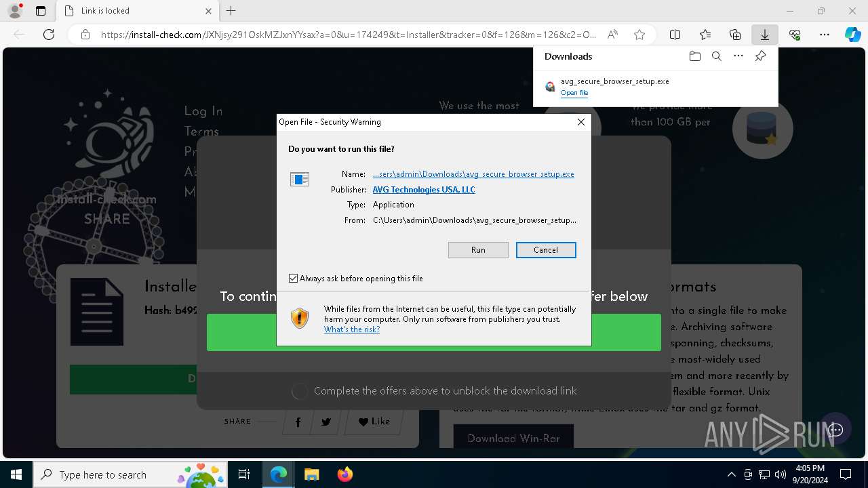The height and width of the screenshot is (488, 868).
Task: Toggle the split screen icon in Edge
Action: pyautogui.click(x=675, y=35)
